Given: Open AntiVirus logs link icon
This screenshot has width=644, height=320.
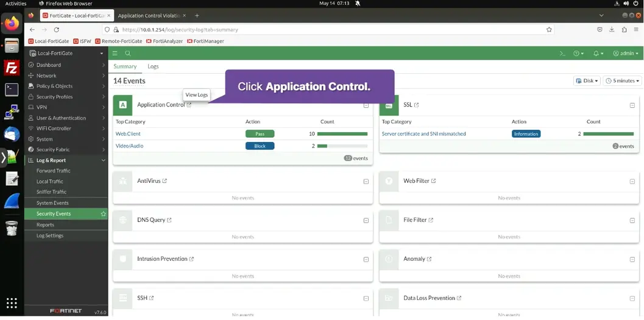Looking at the screenshot, I should pyautogui.click(x=165, y=181).
